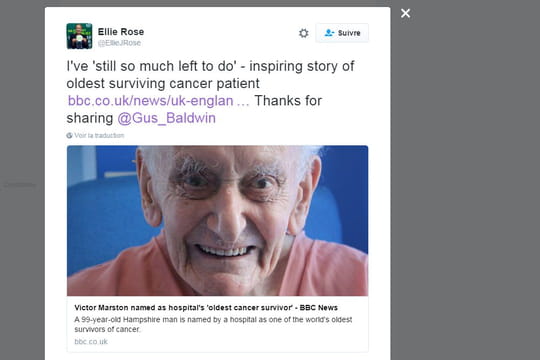Open the bbc.co.uk/news/uk-englan link

[150, 101]
